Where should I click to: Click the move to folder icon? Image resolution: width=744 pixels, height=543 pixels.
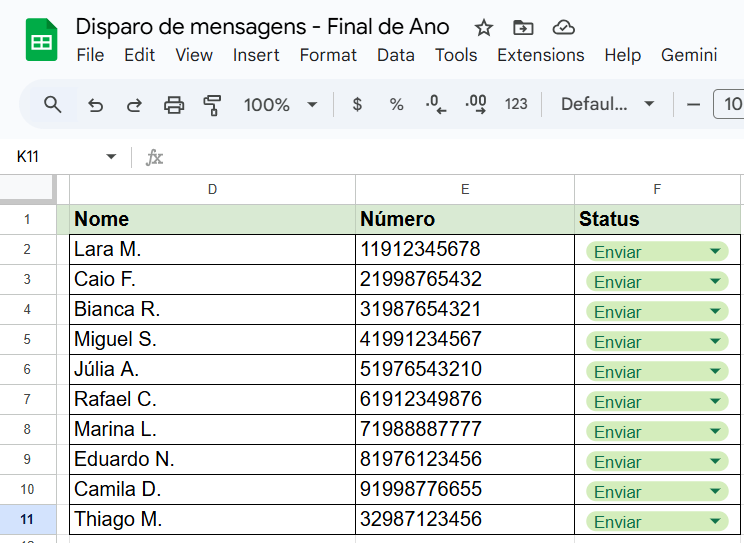click(x=523, y=28)
